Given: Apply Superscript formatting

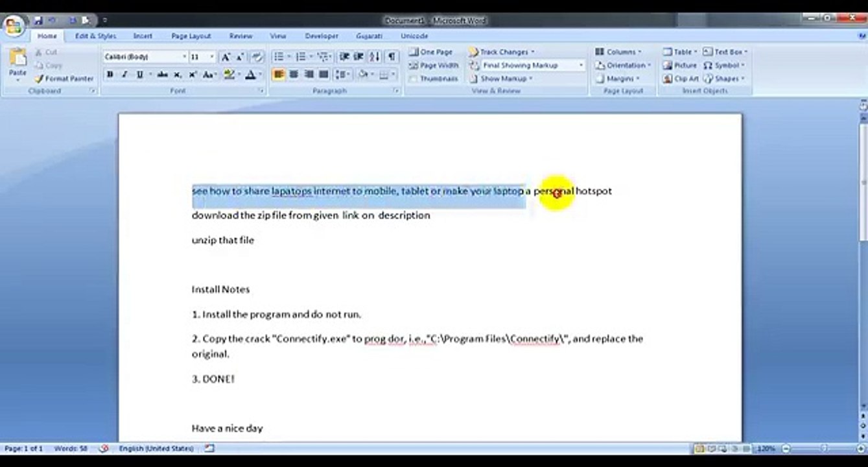Looking at the screenshot, I should coord(193,75).
